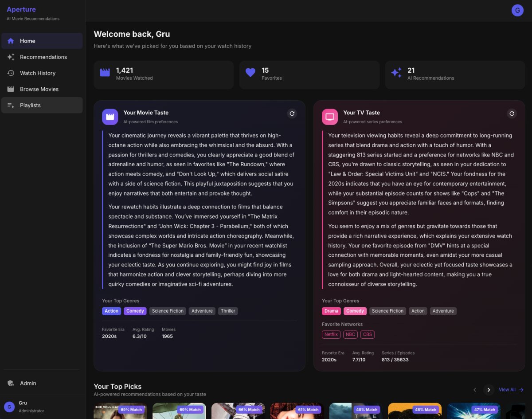Image resolution: width=532 pixels, height=419 pixels.
Task: Click the sparkles icon on AI Recommendations card
Action: 396,73
